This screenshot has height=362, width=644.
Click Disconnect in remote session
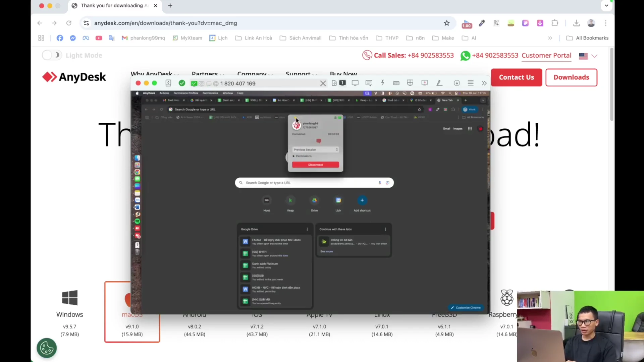coord(315,165)
